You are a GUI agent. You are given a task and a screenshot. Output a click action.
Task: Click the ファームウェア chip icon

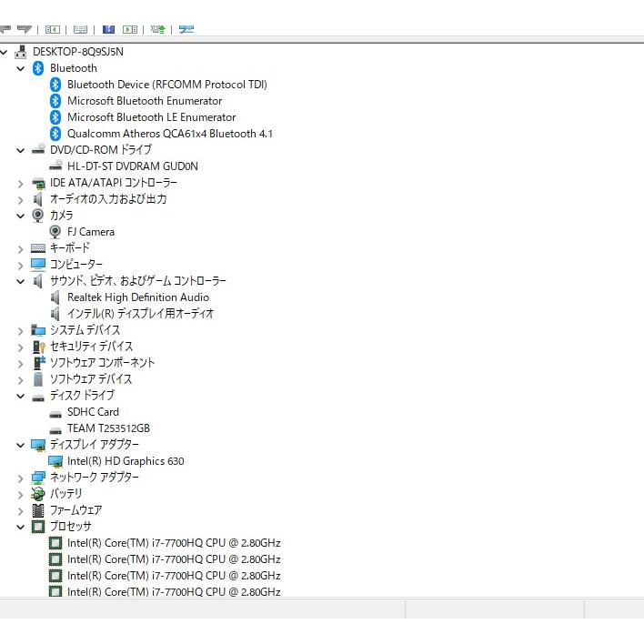(x=38, y=510)
